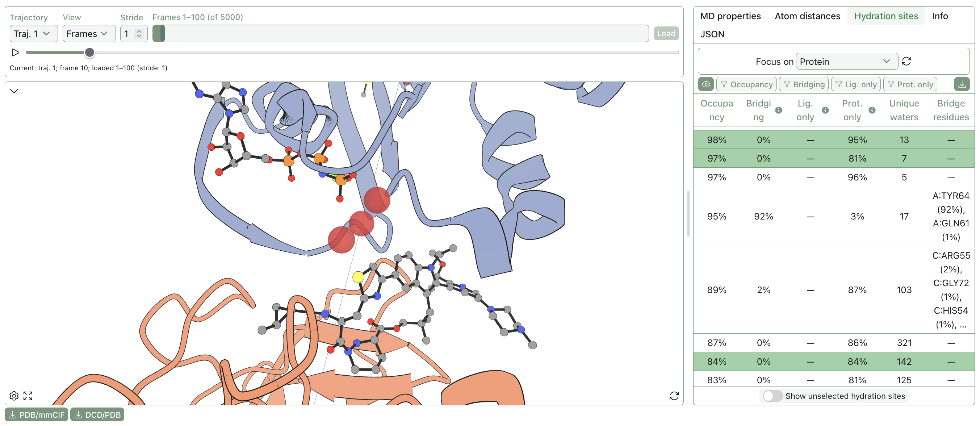Viewport: 980px width, 426px height.
Task: Click the 92% bridging table cell
Action: (763, 216)
